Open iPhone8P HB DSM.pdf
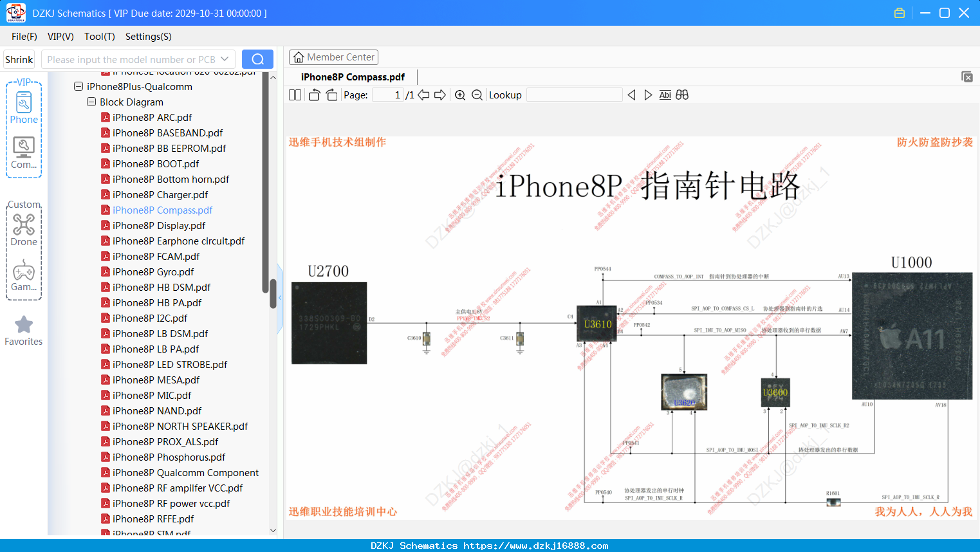This screenshot has height=552, width=980. [162, 288]
